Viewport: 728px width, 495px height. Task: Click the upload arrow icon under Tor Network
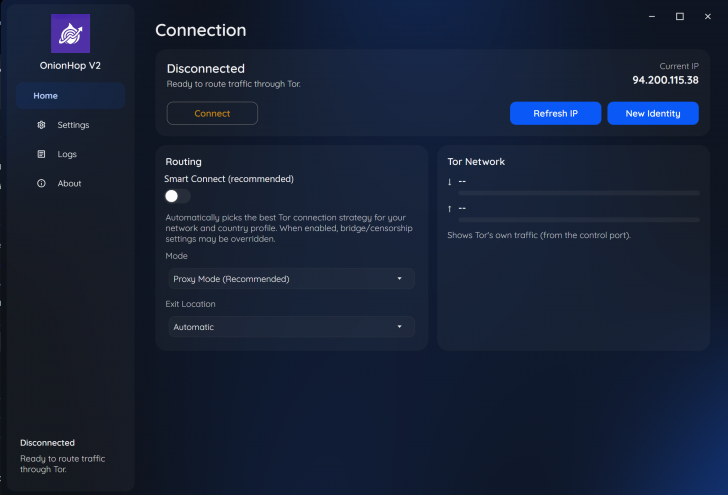(449, 208)
